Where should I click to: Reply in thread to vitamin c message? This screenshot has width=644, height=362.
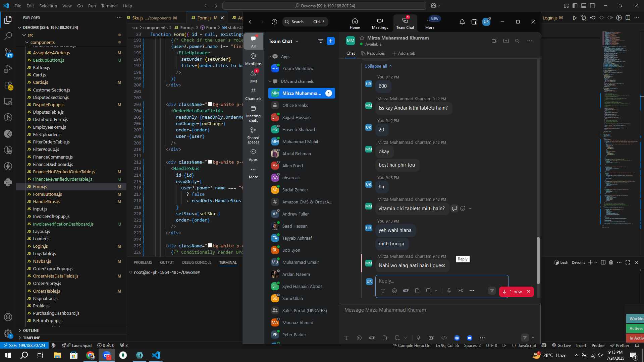pyautogui.click(x=454, y=208)
